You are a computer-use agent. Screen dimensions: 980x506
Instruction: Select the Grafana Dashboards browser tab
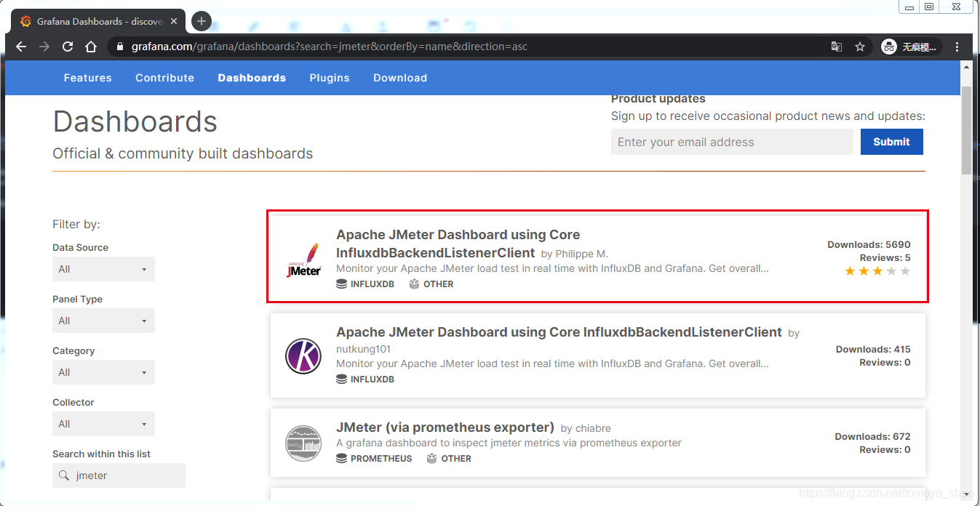pos(100,21)
